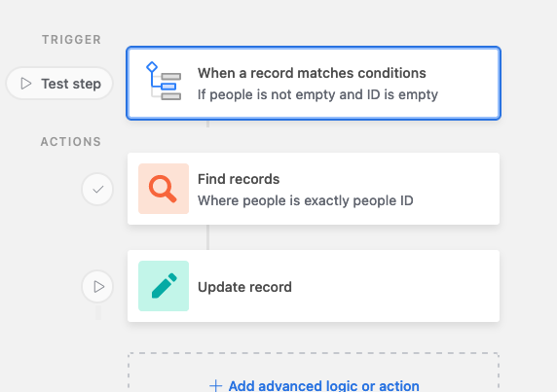557x392 pixels.
Task: Click the orange magnifying glass Find records icon
Action: [164, 189]
